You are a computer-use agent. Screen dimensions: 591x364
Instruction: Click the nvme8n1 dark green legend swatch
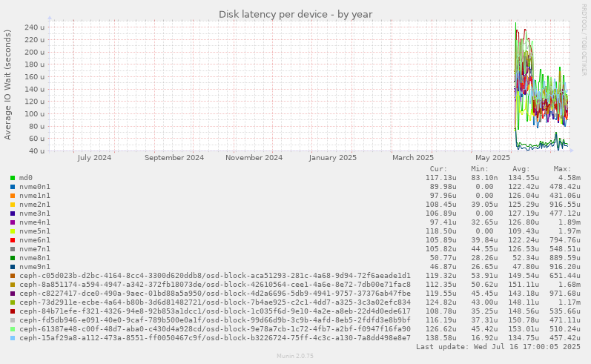pyautogui.click(x=13, y=258)
